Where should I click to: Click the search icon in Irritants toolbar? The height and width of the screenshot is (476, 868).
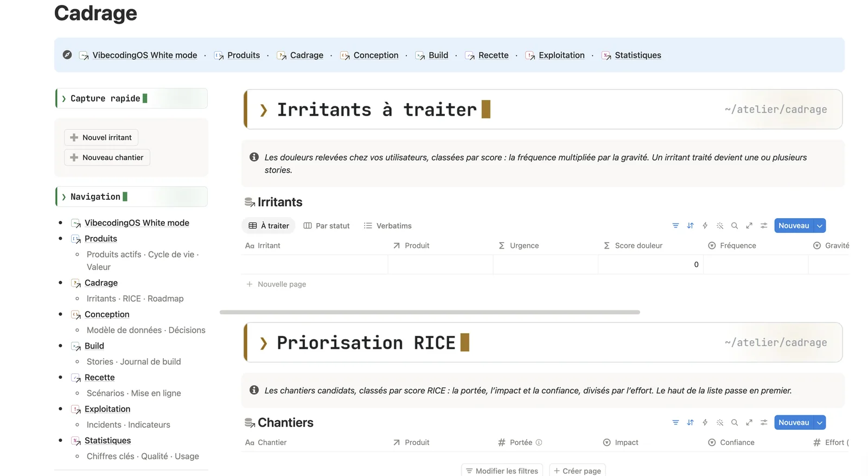(x=735, y=226)
